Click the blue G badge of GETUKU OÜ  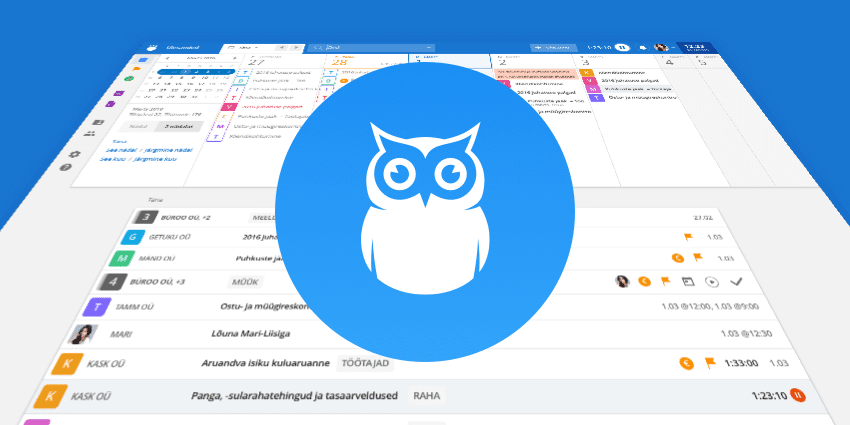click(x=132, y=237)
